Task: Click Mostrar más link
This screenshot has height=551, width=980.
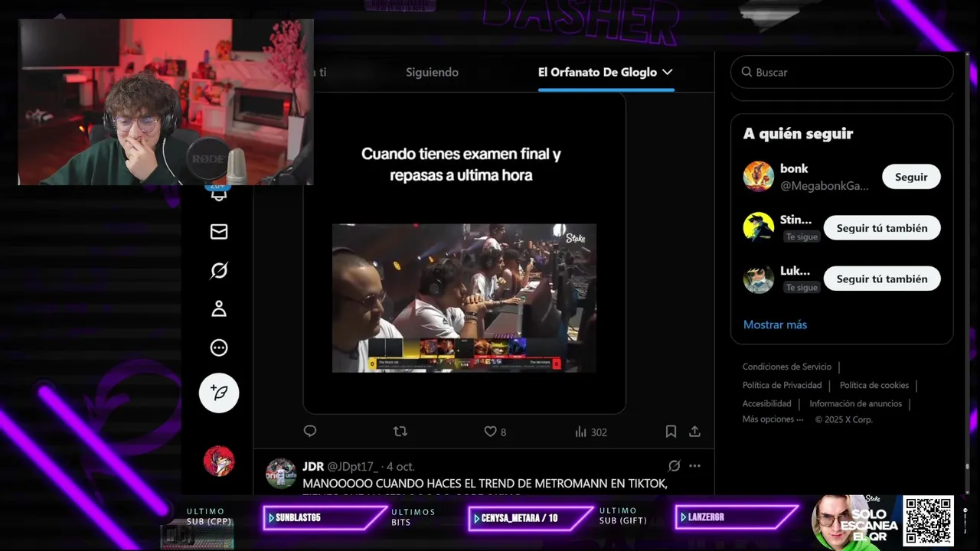Action: click(x=775, y=324)
